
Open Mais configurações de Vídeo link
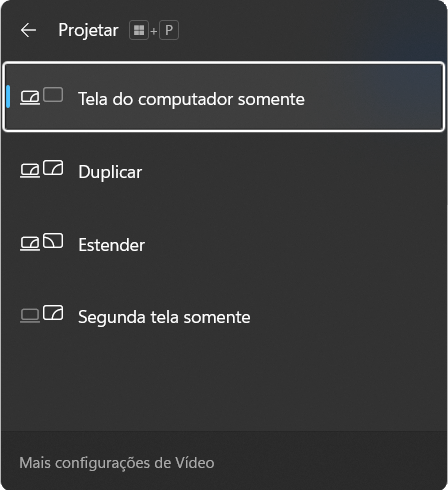pos(117,463)
